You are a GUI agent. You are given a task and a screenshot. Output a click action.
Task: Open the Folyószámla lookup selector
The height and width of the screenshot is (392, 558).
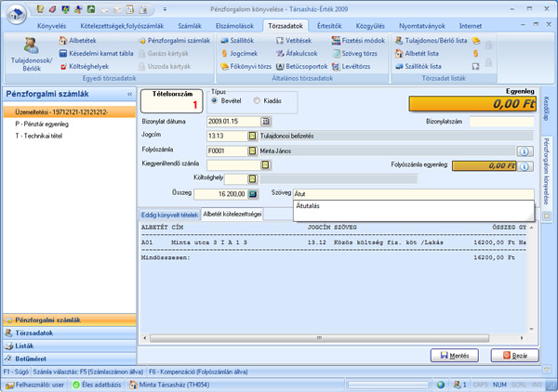click(x=253, y=150)
